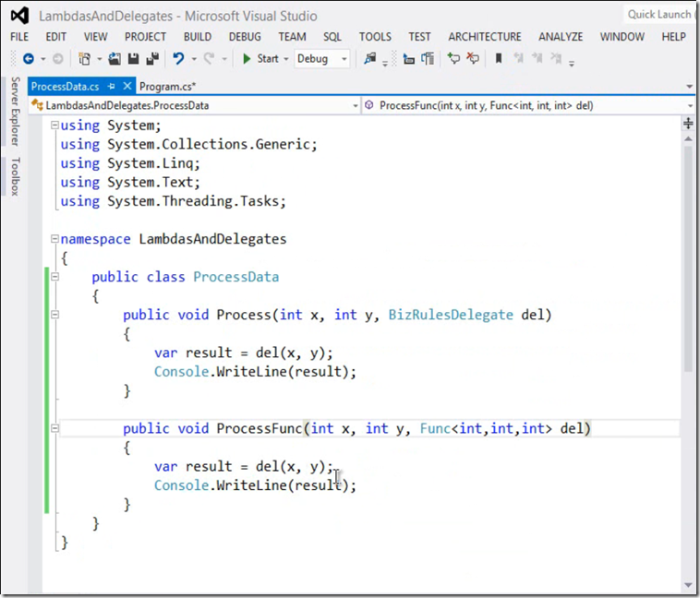Image resolution: width=700 pixels, height=598 pixels.
Task: Open the TOOLS menu
Action: click(x=375, y=37)
